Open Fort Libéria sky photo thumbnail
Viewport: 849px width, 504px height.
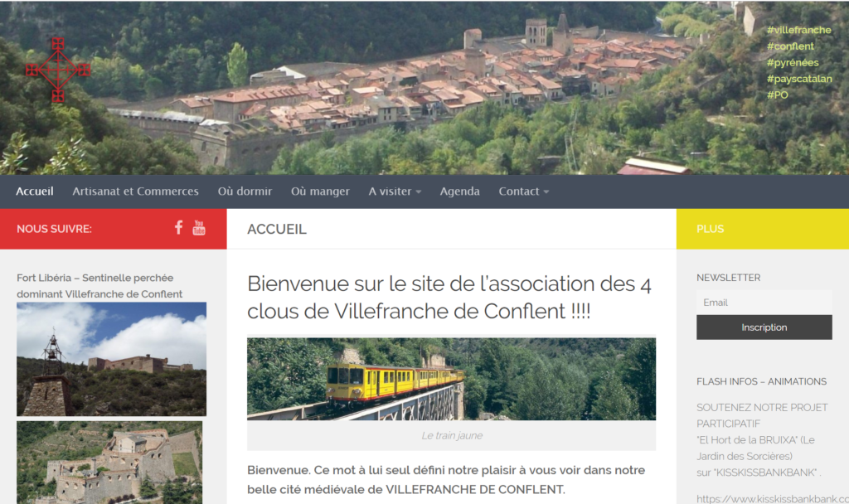112,359
